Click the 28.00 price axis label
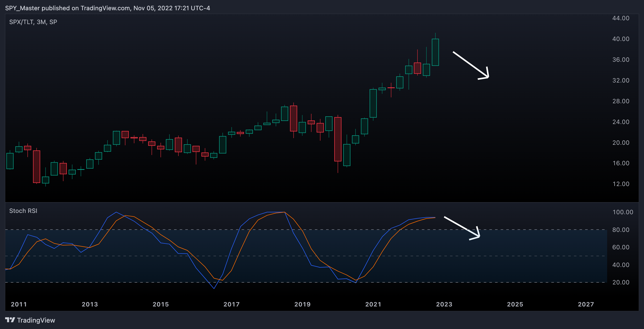Viewport: 644px width, 329px height. click(621, 101)
